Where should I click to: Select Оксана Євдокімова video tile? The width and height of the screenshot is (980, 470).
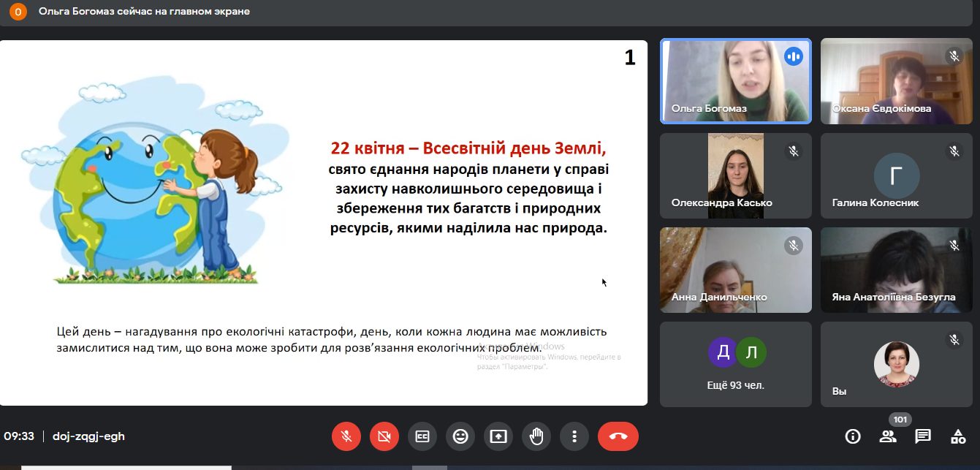pyautogui.click(x=897, y=81)
